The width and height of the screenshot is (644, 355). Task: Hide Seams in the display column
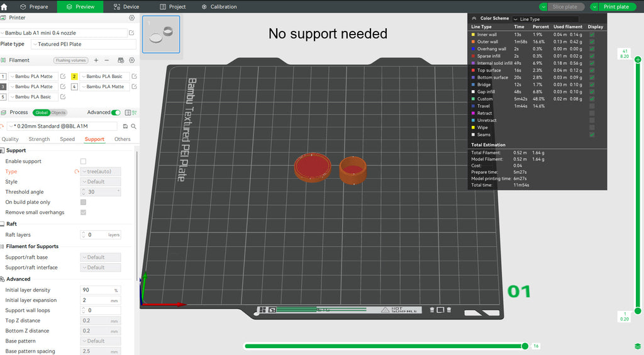[591, 135]
